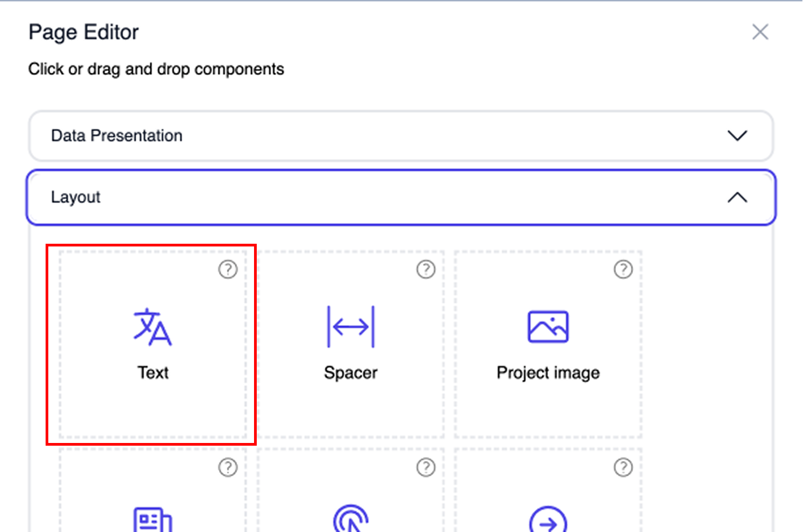
Task: Add the Project image component
Action: pos(548,344)
